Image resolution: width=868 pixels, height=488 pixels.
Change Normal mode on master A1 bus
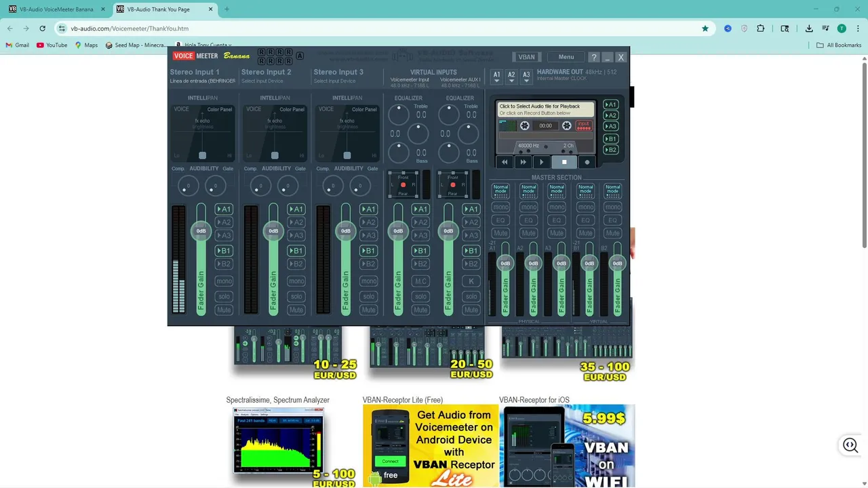[x=500, y=191]
